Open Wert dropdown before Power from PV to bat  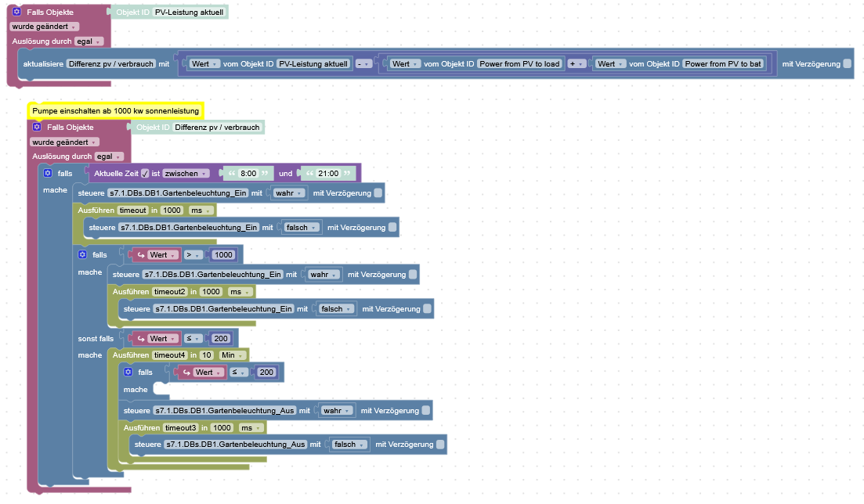click(x=610, y=64)
